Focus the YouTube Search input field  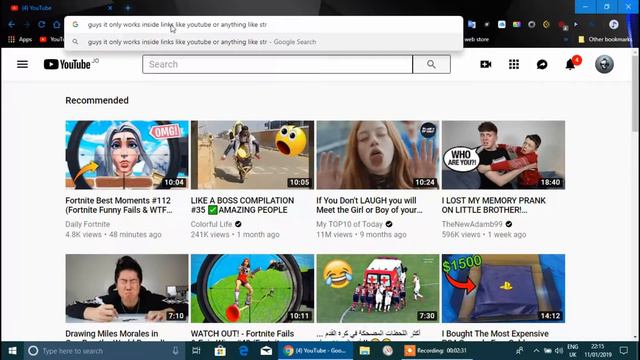click(278, 64)
